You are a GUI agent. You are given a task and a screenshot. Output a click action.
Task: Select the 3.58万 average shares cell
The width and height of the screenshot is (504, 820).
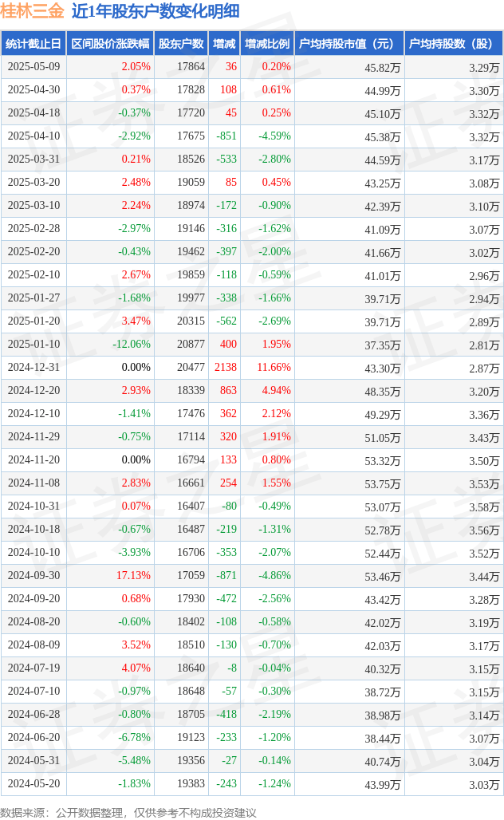coord(484,507)
